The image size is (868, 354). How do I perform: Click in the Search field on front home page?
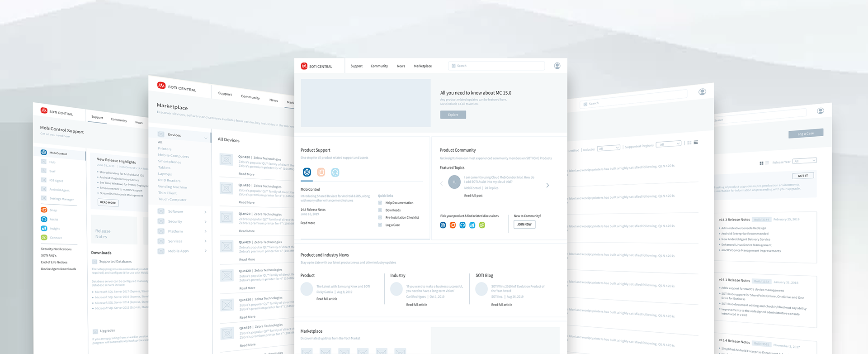coord(496,66)
